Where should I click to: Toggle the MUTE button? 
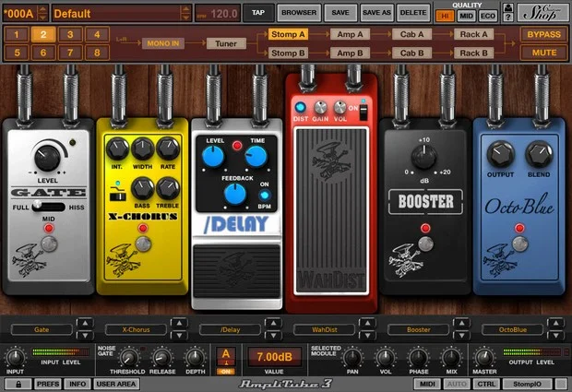(x=543, y=53)
